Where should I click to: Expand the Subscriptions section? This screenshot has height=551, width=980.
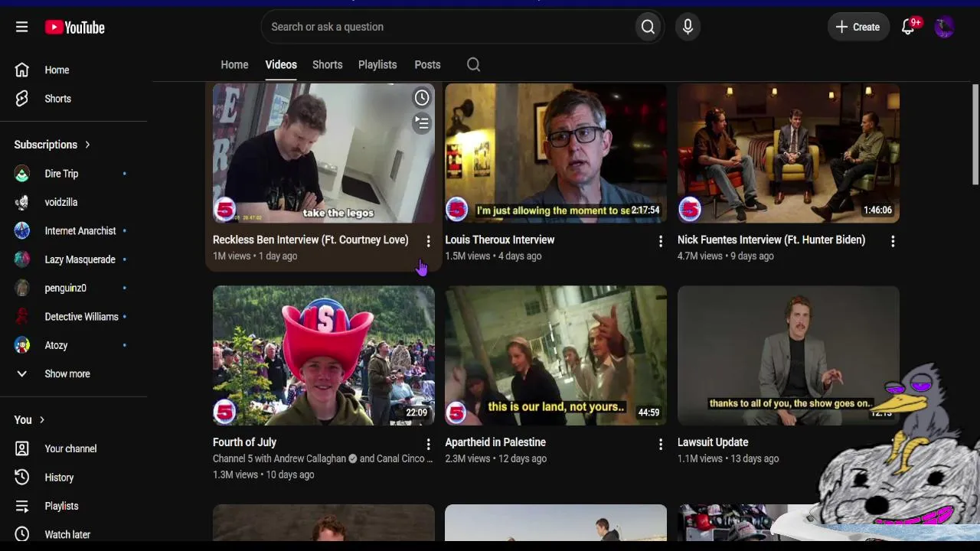[52, 145]
